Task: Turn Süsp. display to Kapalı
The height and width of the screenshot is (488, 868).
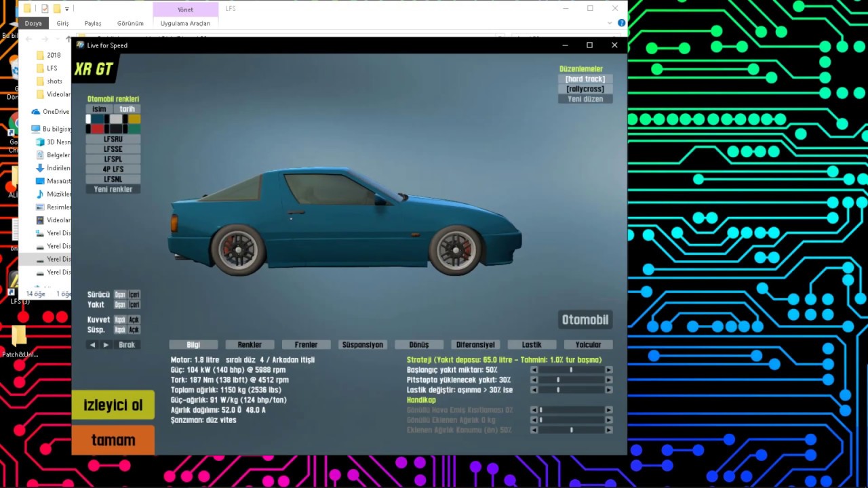Action: click(120, 330)
